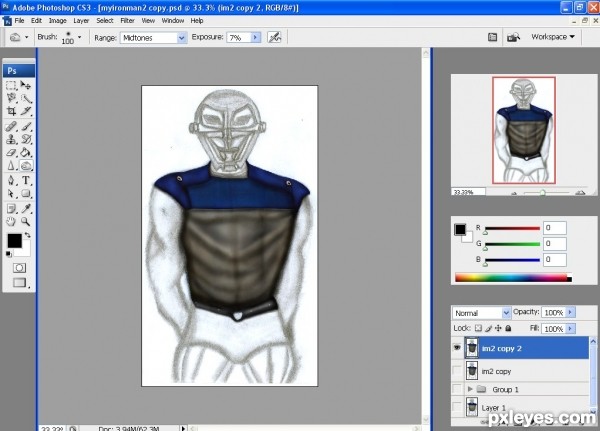Select the Slice tool
Image resolution: width=600 pixels, height=431 pixels.
[26, 111]
